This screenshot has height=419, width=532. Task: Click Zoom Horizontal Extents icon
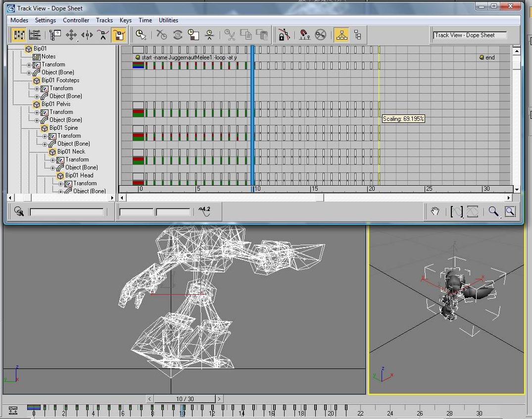point(457,211)
